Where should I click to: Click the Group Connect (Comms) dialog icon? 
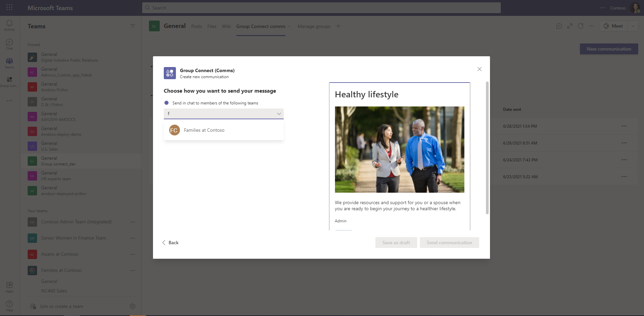(170, 73)
